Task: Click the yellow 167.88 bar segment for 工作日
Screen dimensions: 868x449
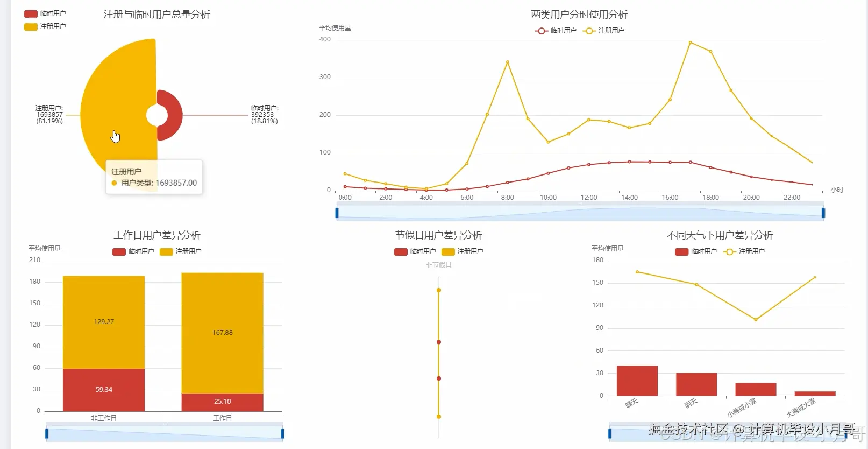Action: pos(222,333)
